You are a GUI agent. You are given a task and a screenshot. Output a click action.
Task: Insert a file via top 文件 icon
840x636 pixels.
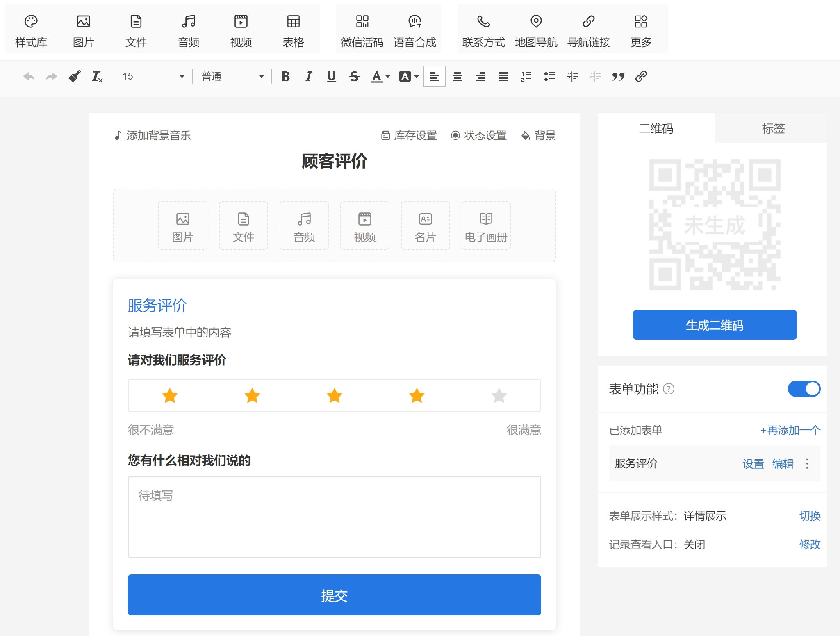[136, 31]
